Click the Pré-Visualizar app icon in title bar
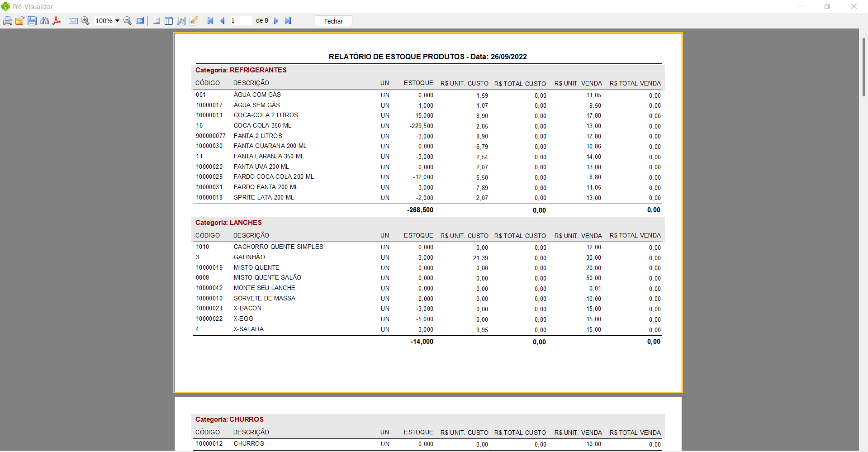Screen dimensions: 868x452 (5, 6)
